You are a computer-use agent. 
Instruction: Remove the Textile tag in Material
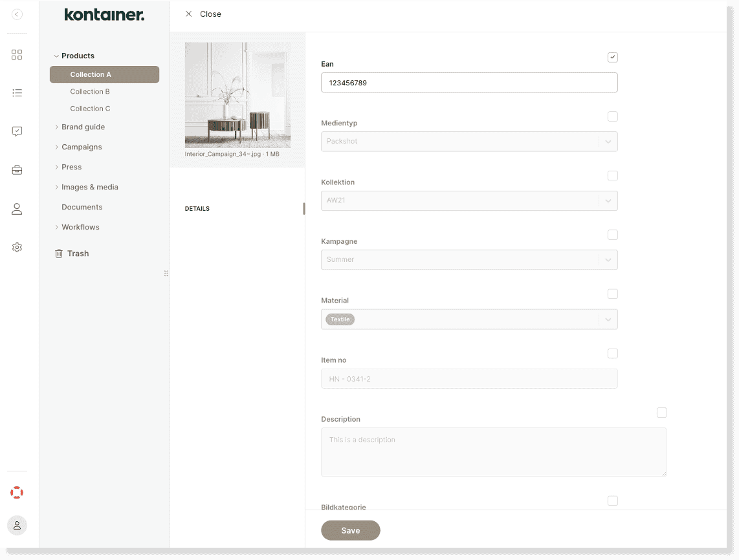click(x=340, y=319)
